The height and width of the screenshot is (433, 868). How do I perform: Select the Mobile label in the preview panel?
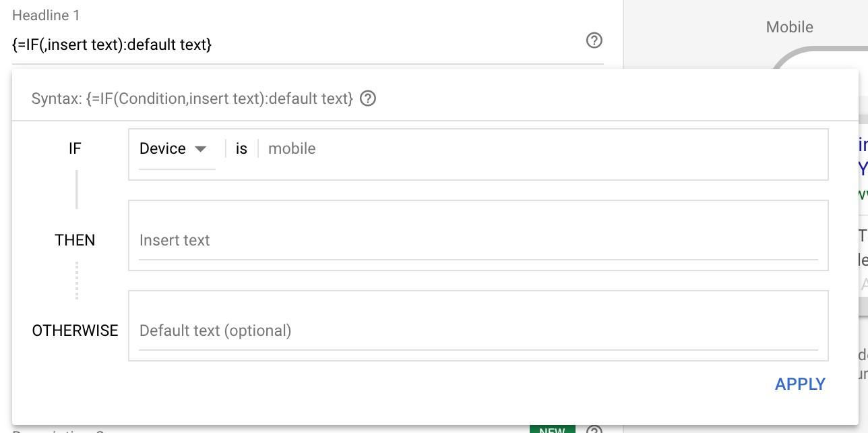pyautogui.click(x=789, y=27)
